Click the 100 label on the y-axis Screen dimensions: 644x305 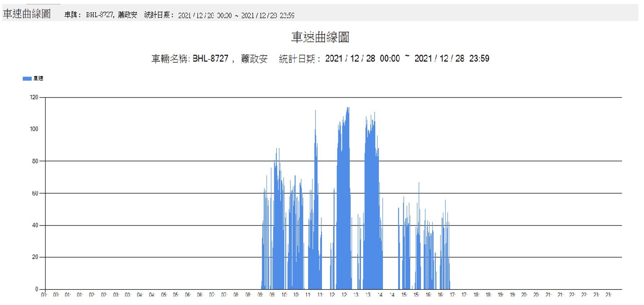tap(34, 129)
